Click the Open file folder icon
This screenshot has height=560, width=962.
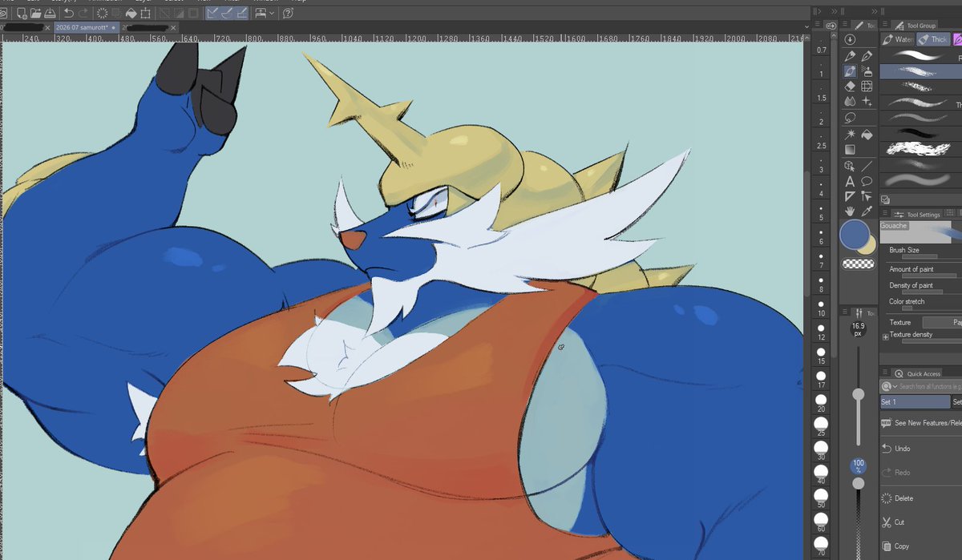pos(36,13)
